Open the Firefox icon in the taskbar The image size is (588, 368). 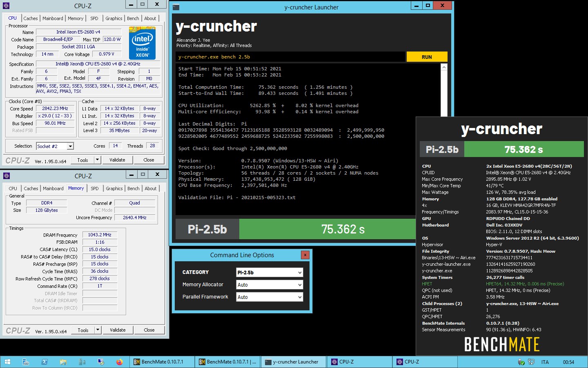pos(119,362)
